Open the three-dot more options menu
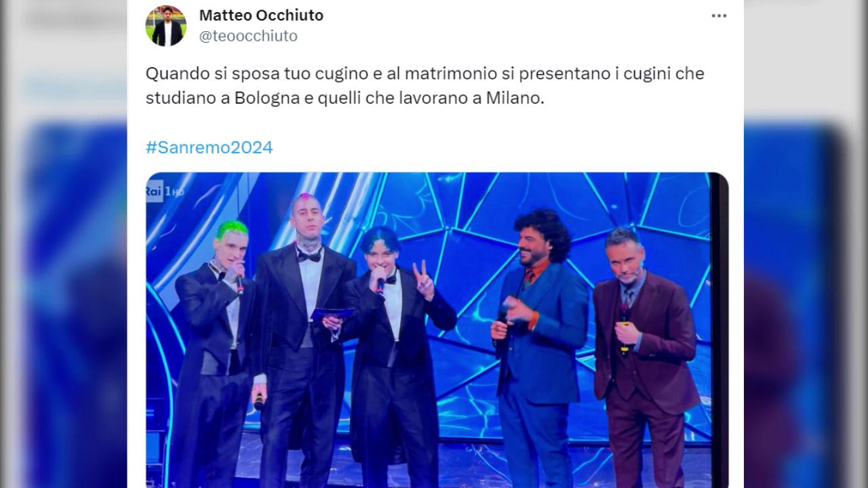The image size is (868, 488). click(719, 16)
